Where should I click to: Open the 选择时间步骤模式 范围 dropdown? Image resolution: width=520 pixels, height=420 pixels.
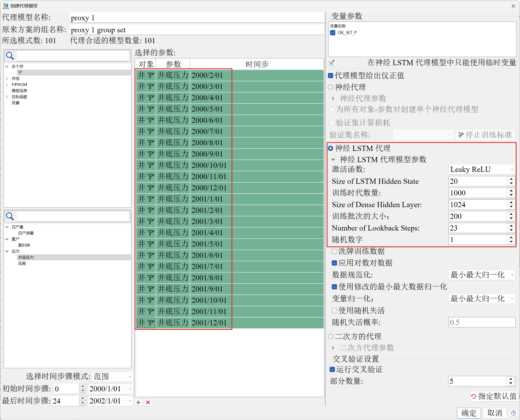coord(112,376)
